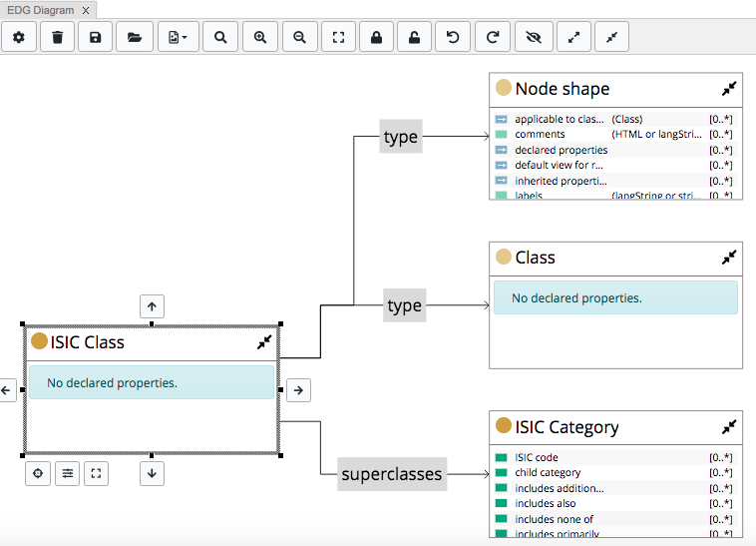Toggle visibility with crossed-eye icon
This screenshot has width=756, height=546.
click(x=534, y=37)
